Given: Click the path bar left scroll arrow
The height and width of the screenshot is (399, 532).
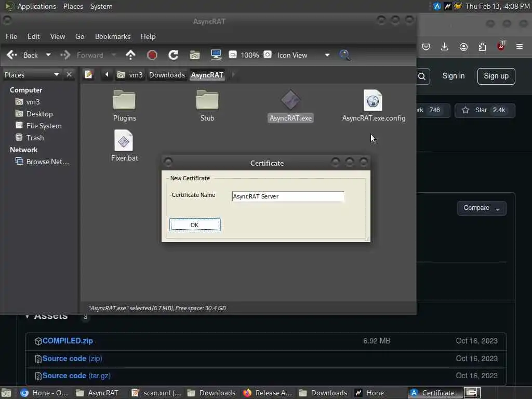Looking at the screenshot, I should tap(107, 75).
